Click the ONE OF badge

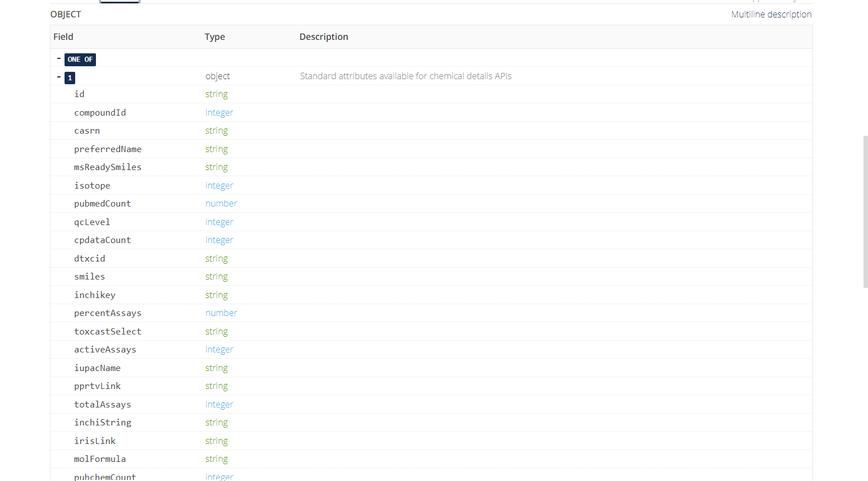[x=80, y=59]
